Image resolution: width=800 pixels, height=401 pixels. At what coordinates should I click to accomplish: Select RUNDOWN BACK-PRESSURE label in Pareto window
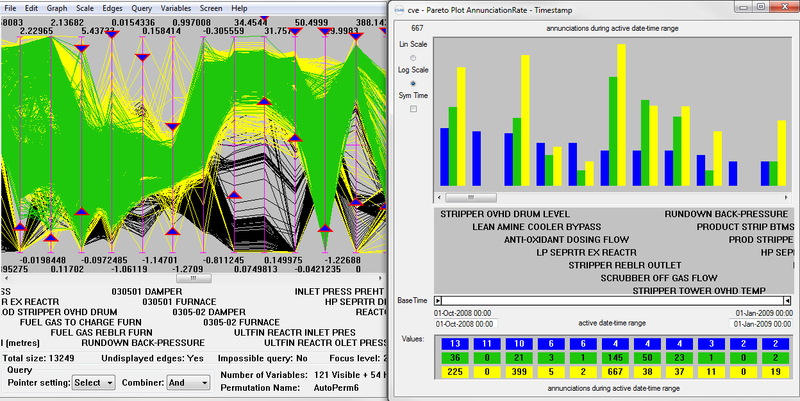coord(727,214)
